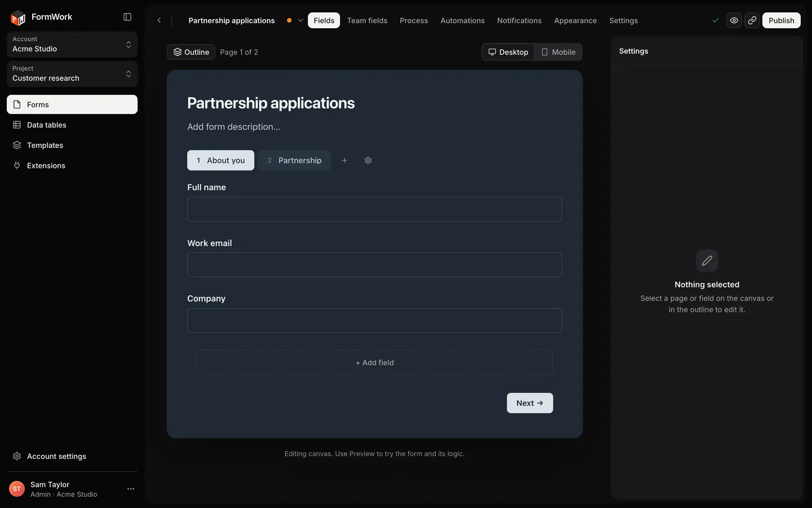Select the Partnership page tab

point(294,160)
